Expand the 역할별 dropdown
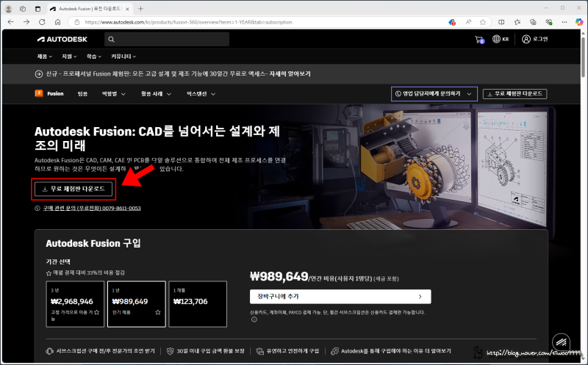Screen dimensions: 588x365 pyautogui.click(x=114, y=94)
